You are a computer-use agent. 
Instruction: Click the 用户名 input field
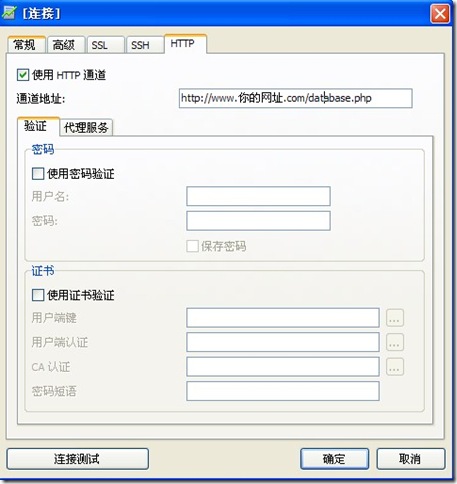click(258, 196)
